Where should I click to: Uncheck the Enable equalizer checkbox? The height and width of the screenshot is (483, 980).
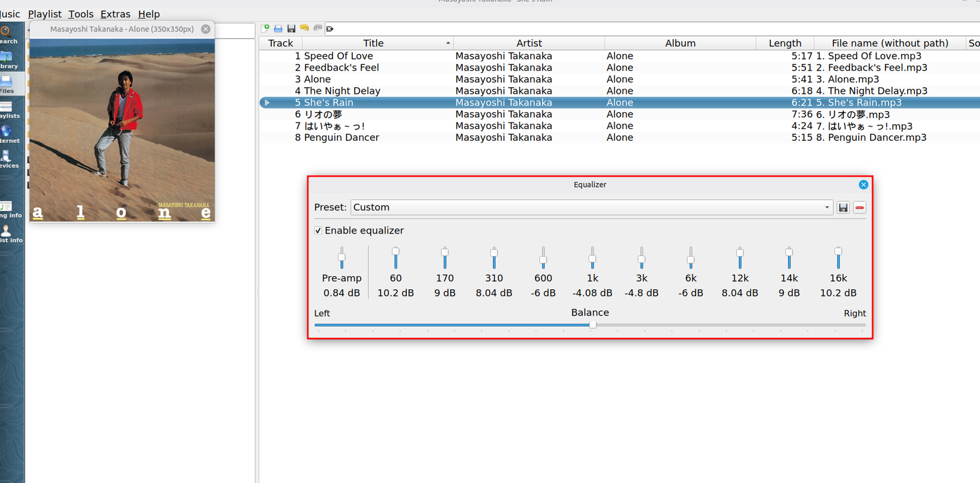318,231
